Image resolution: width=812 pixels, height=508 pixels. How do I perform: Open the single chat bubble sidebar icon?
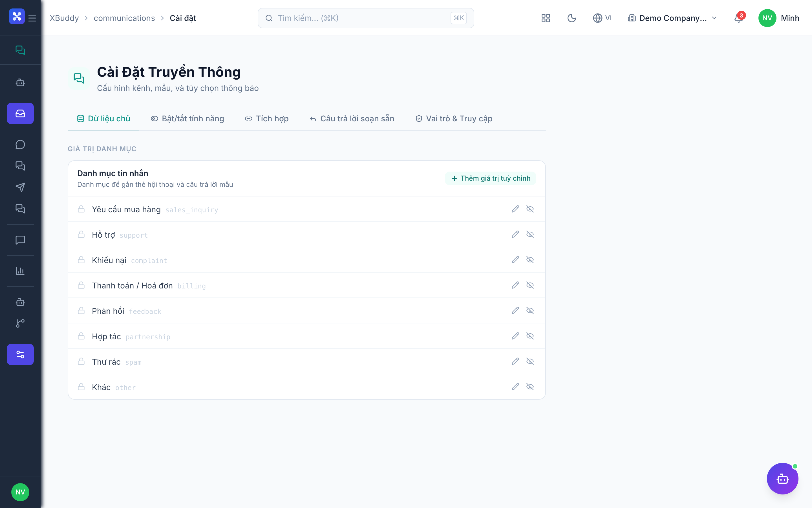[20, 144]
